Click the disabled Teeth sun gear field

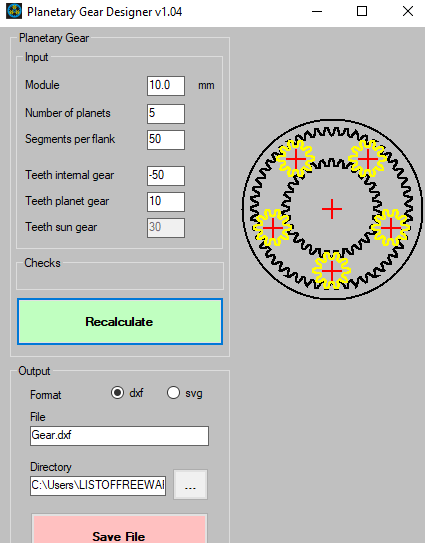click(x=166, y=228)
